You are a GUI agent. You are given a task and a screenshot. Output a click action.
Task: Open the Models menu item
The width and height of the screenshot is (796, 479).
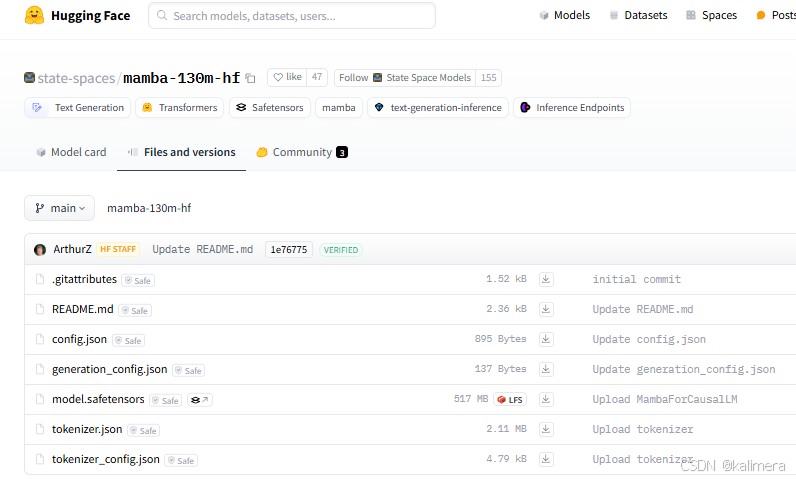click(565, 15)
